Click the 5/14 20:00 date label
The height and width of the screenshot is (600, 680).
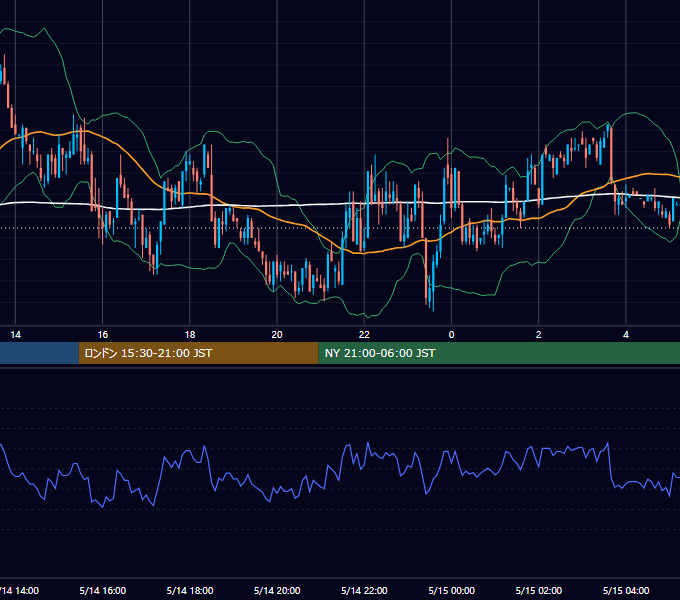click(277, 590)
